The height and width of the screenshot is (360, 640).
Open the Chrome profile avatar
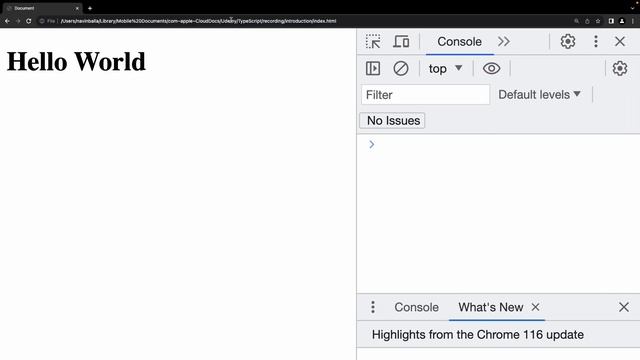(x=622, y=21)
